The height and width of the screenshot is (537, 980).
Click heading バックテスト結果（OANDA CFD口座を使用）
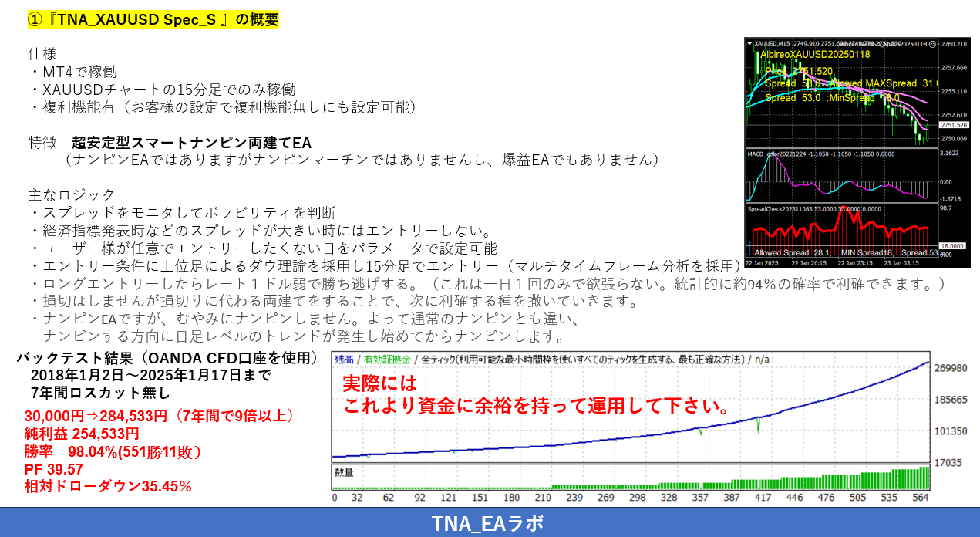(x=167, y=359)
